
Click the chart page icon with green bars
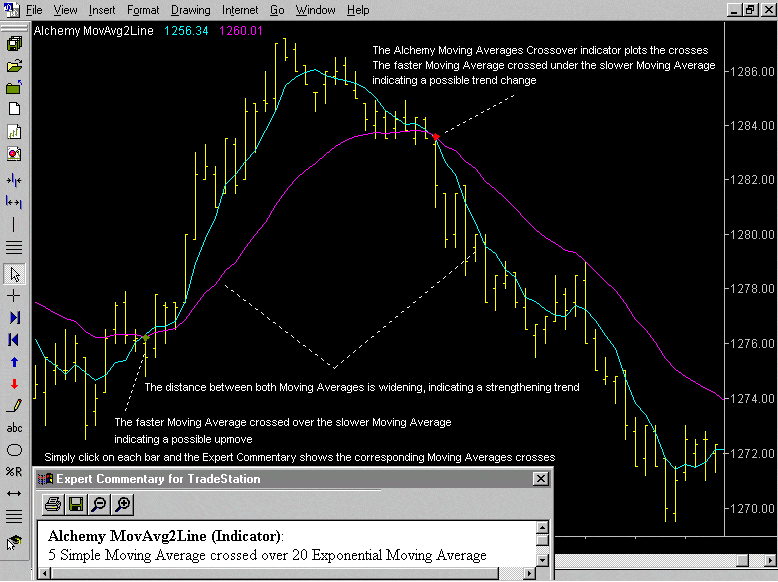(x=14, y=131)
